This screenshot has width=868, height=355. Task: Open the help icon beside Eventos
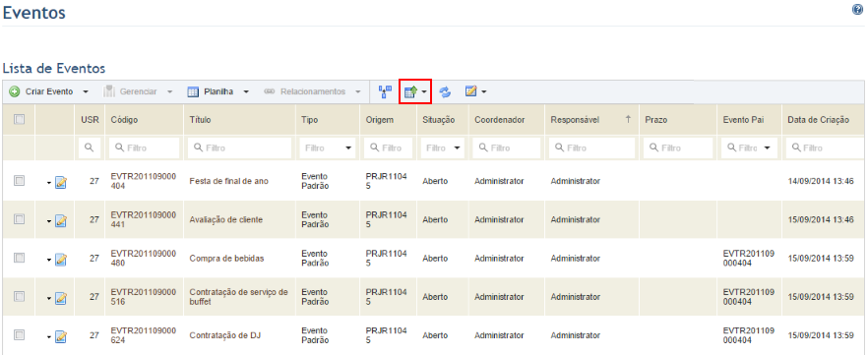tap(857, 10)
